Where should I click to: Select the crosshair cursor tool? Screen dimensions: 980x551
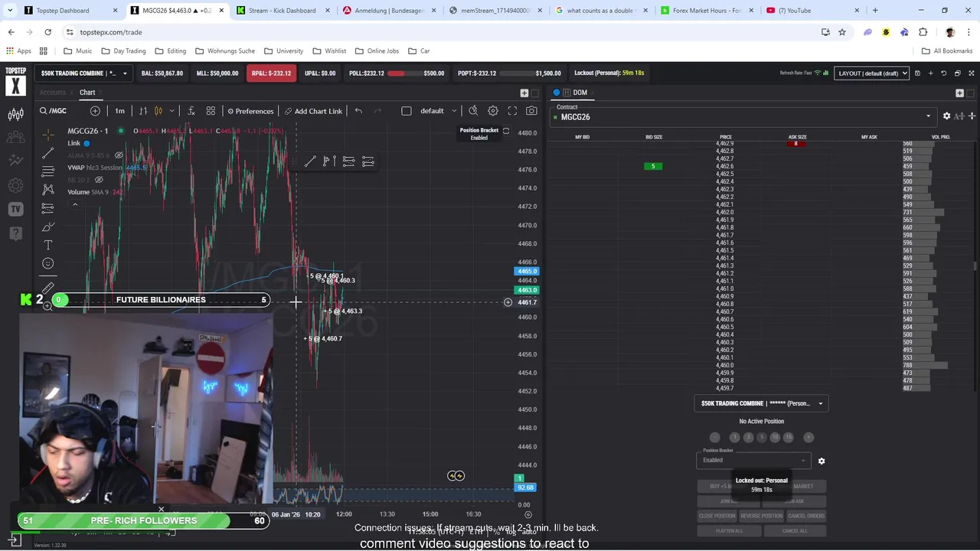click(48, 134)
